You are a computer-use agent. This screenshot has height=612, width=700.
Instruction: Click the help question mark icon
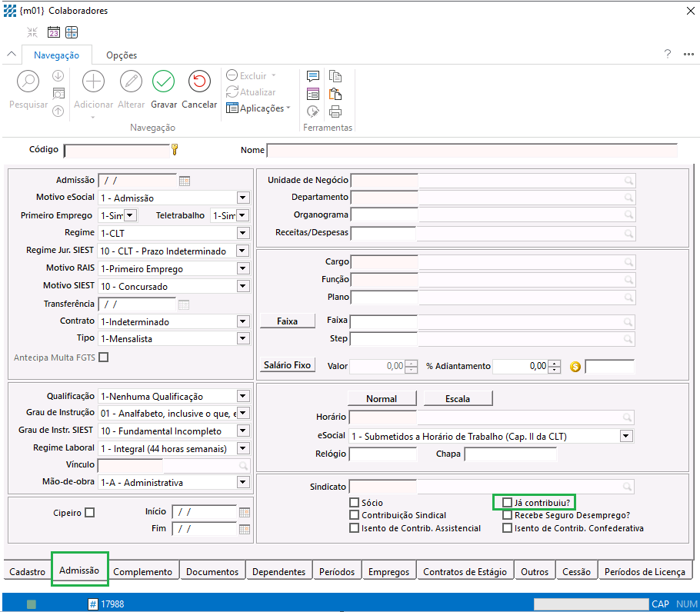668,54
